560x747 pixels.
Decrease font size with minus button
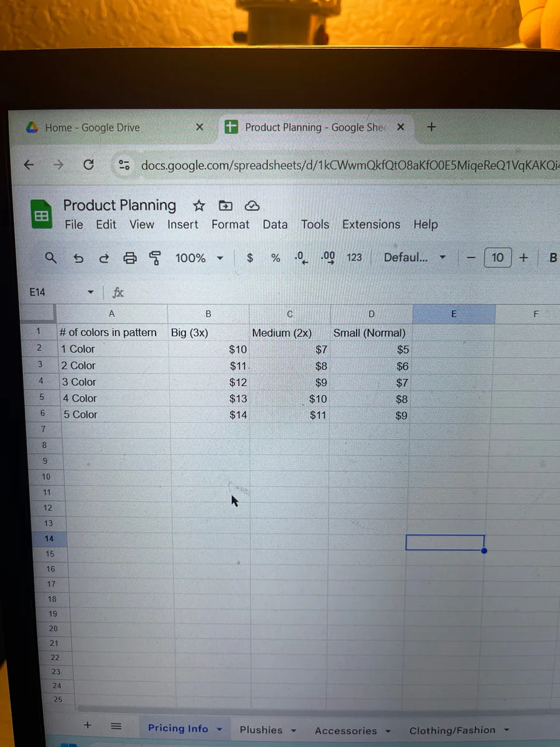pyautogui.click(x=472, y=258)
